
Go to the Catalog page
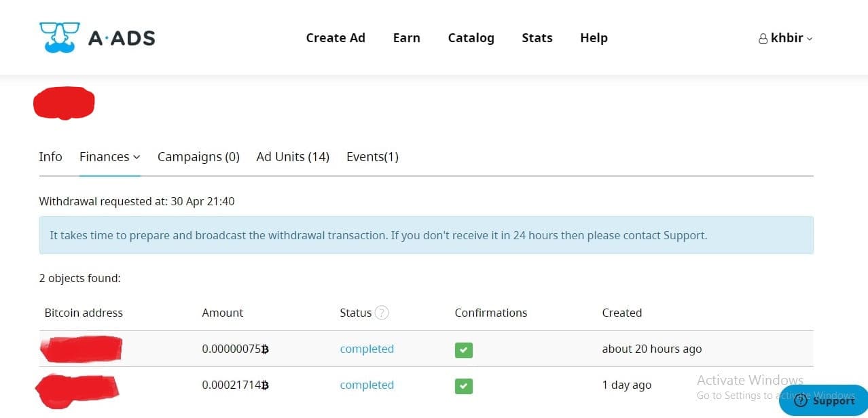click(471, 38)
